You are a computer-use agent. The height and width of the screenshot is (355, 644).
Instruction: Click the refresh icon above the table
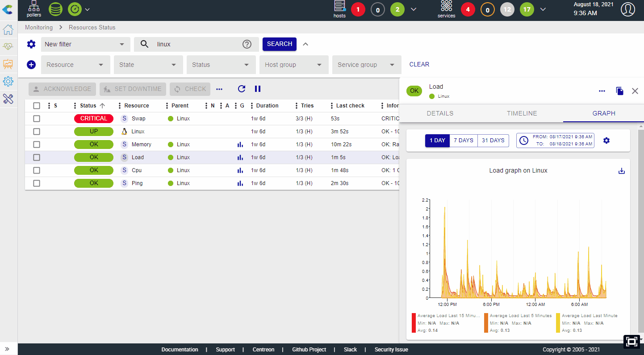pos(242,89)
